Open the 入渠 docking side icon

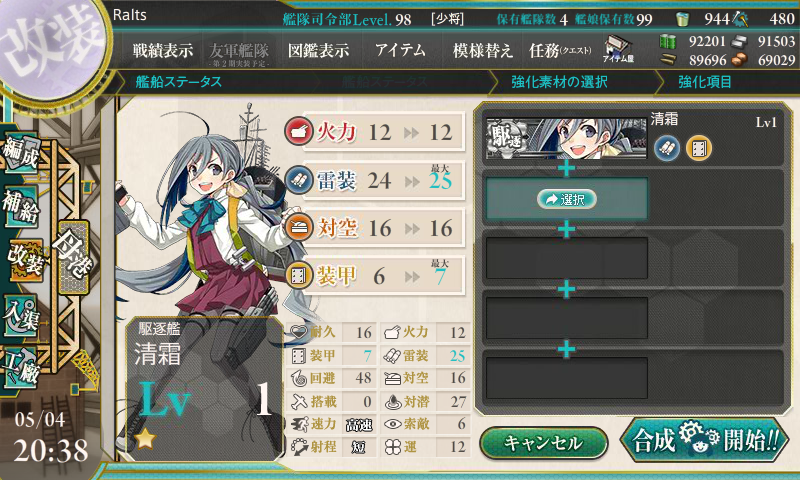[x=21, y=315]
